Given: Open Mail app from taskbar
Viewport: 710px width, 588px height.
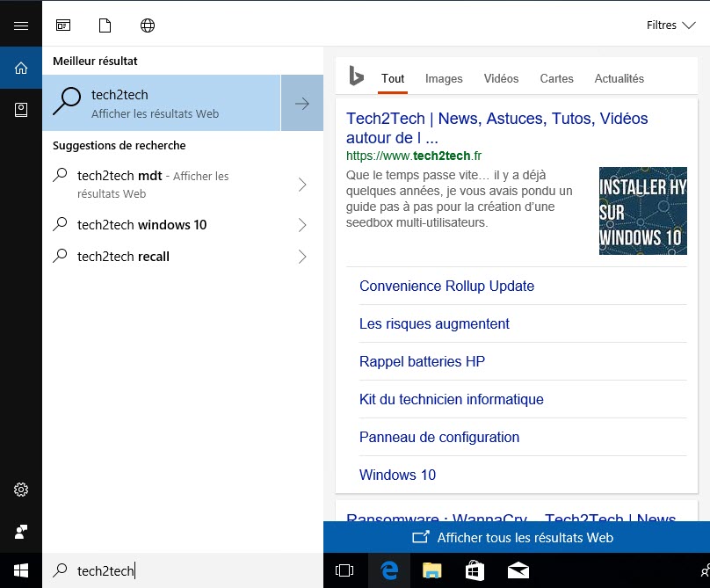Looking at the screenshot, I should coord(518,570).
